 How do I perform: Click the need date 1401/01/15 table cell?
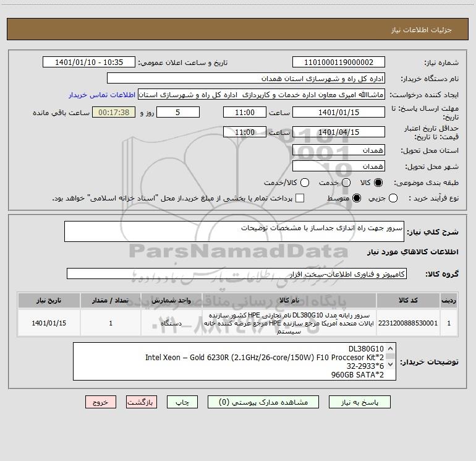click(49, 323)
